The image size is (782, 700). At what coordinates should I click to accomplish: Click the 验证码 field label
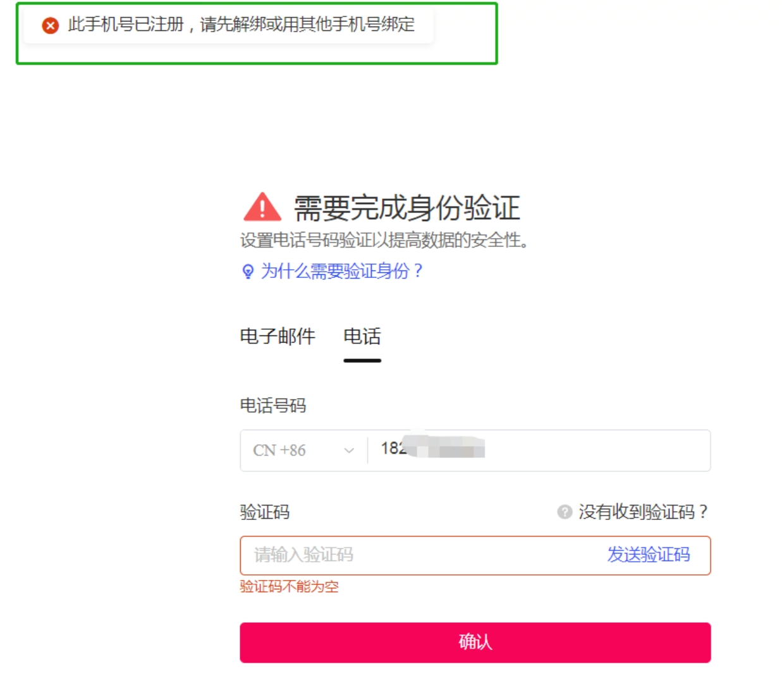point(265,512)
